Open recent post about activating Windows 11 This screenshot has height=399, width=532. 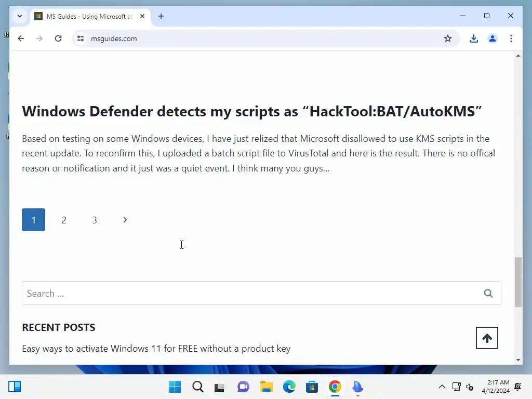(x=156, y=349)
